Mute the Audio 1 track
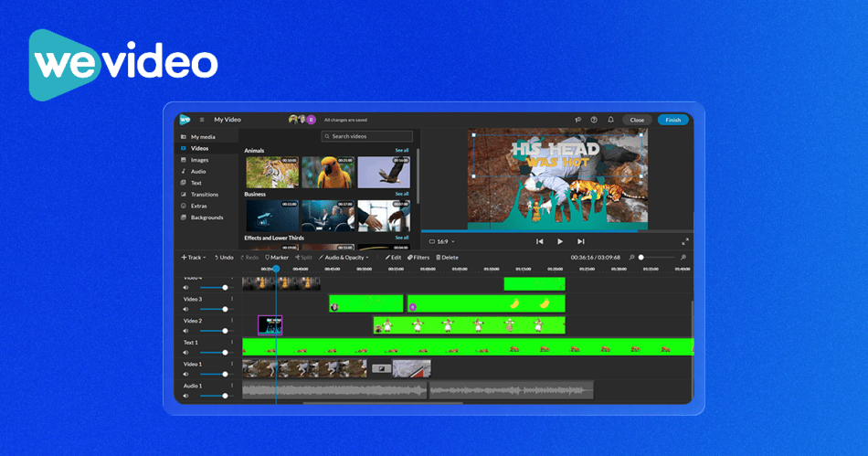Image resolution: width=868 pixels, height=456 pixels. [x=186, y=396]
